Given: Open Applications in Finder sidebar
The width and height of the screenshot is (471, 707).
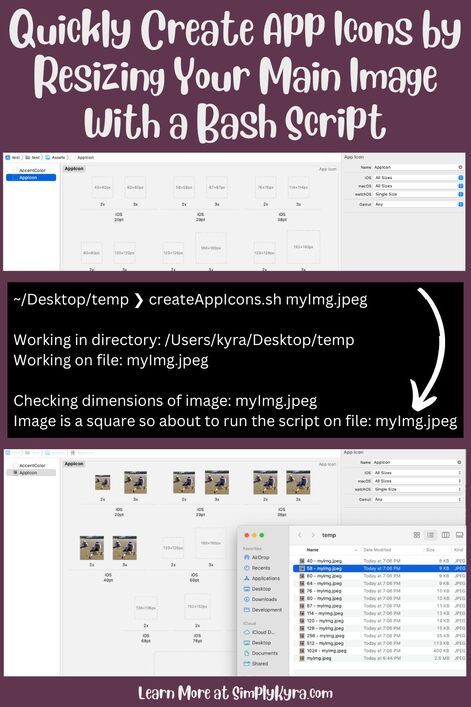Looking at the screenshot, I should tap(262, 578).
